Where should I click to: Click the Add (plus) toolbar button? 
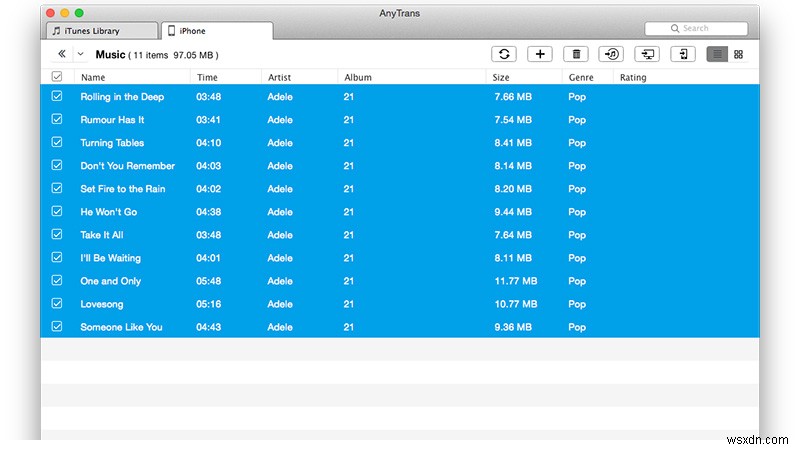[540, 54]
